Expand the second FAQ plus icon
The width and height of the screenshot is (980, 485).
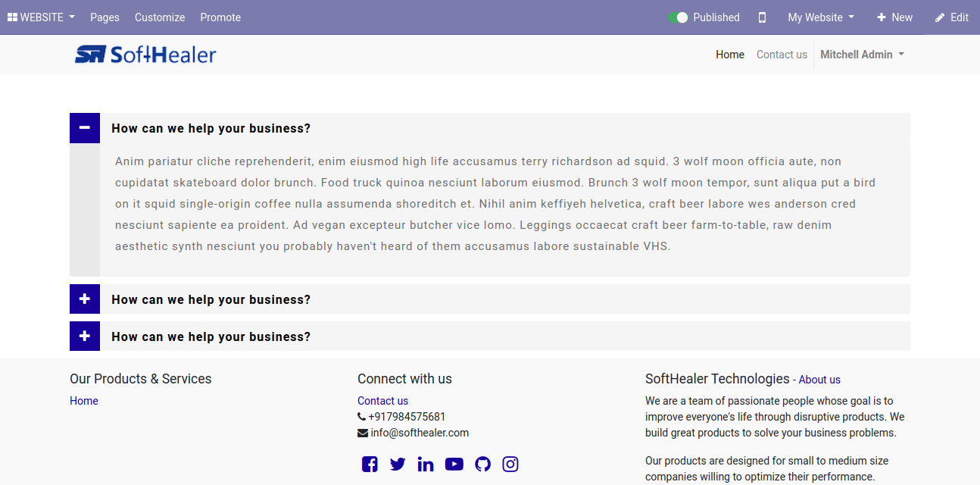click(x=85, y=299)
